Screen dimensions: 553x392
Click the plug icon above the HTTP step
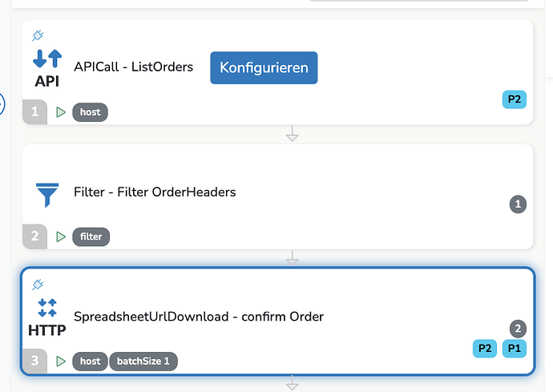click(x=38, y=285)
